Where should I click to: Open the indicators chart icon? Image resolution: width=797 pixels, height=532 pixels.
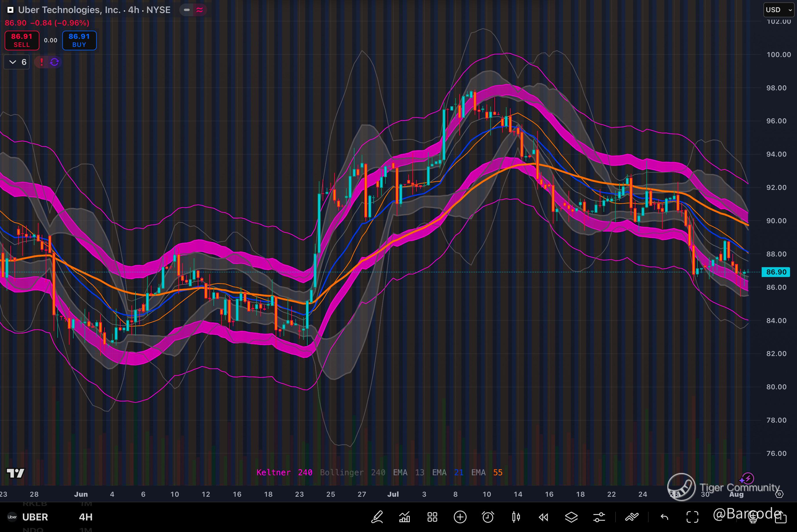405,517
